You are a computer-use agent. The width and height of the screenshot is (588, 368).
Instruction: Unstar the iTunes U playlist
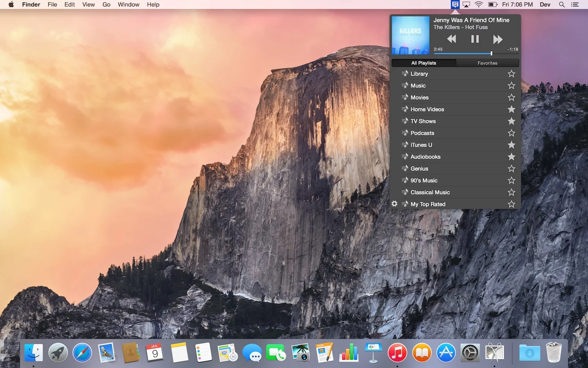511,145
